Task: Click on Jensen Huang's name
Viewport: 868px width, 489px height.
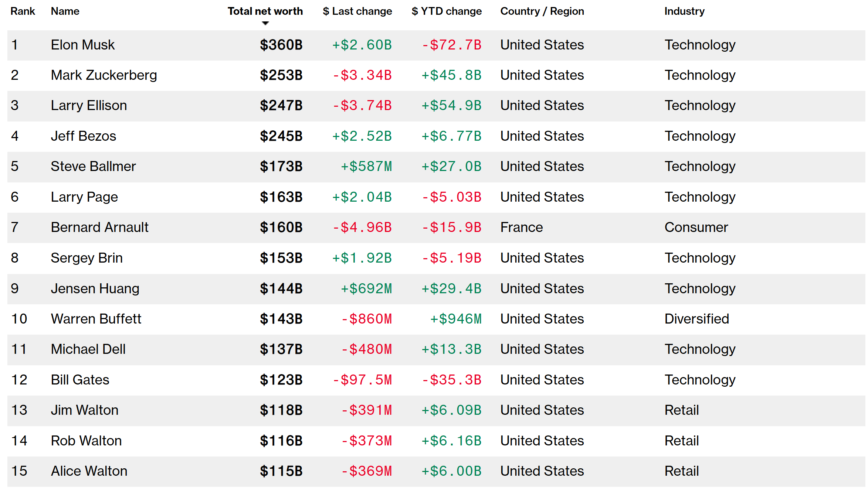Action: click(95, 289)
